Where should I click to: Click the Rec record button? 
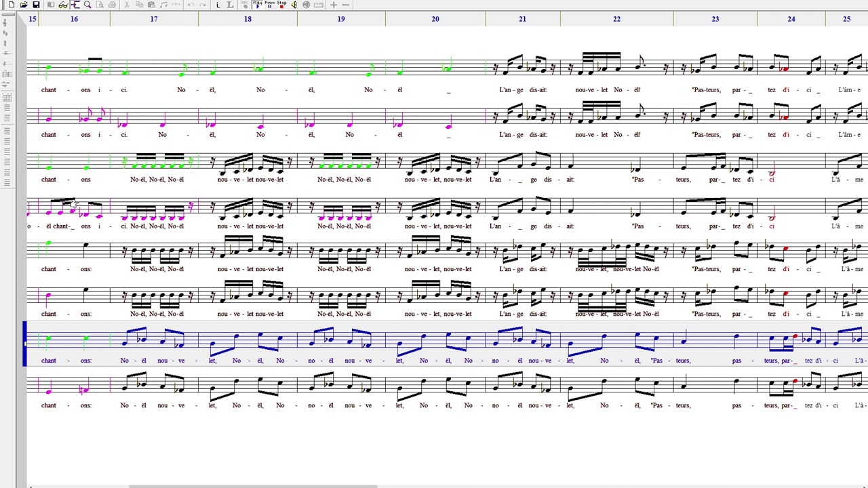pyautogui.click(x=245, y=5)
